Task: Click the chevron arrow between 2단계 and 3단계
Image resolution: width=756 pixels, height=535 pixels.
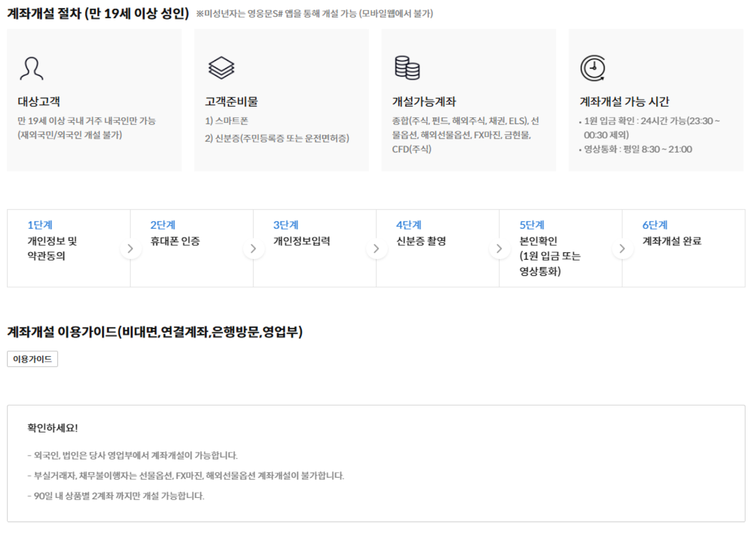Action: (x=253, y=248)
